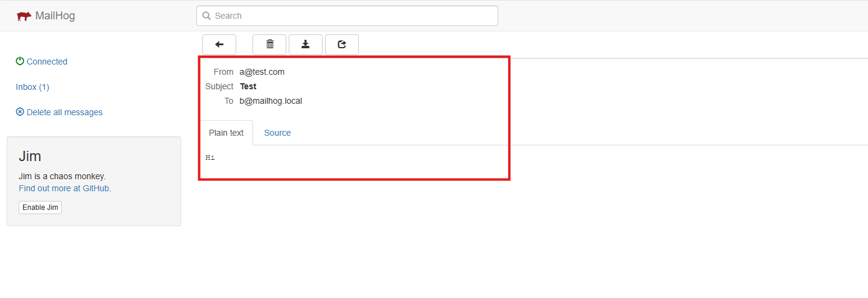The image size is (868, 298).
Task: Open Inbox (1) in the sidebar
Action: pyautogui.click(x=33, y=87)
